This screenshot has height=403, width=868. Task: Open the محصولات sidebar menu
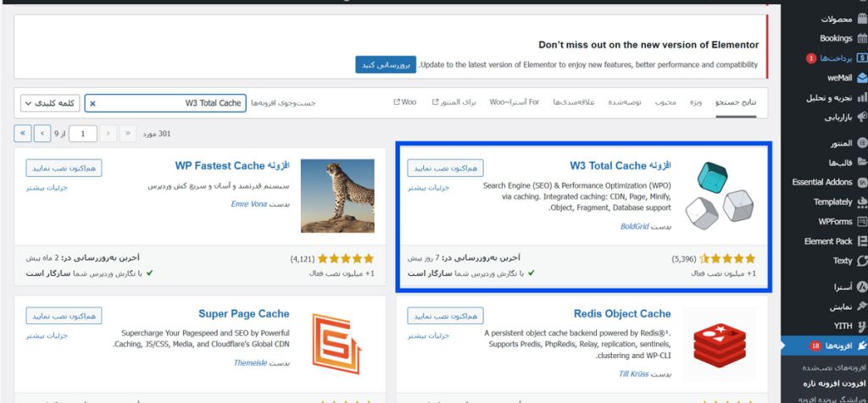pos(836,19)
